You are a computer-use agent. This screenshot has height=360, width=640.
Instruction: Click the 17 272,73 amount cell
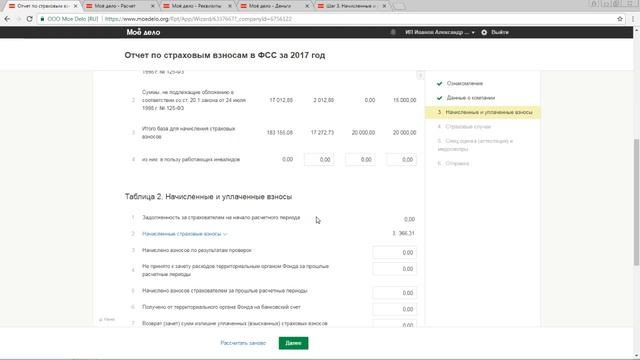point(322,133)
